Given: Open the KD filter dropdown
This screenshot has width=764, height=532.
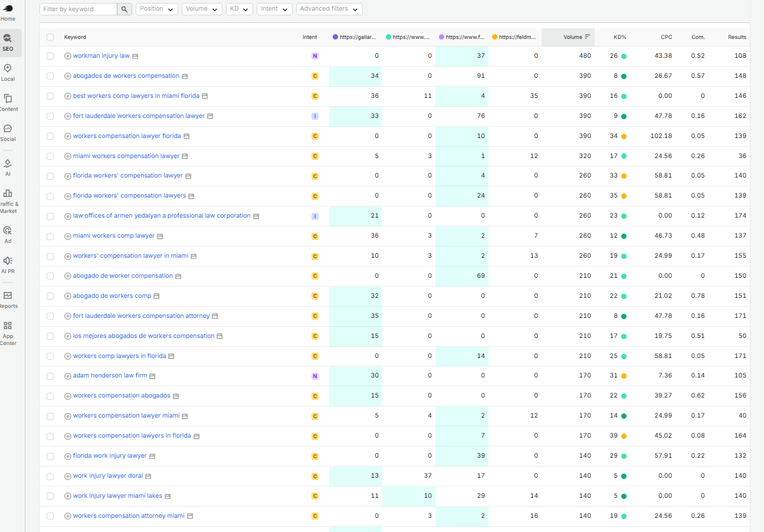Looking at the screenshot, I should (240, 9).
